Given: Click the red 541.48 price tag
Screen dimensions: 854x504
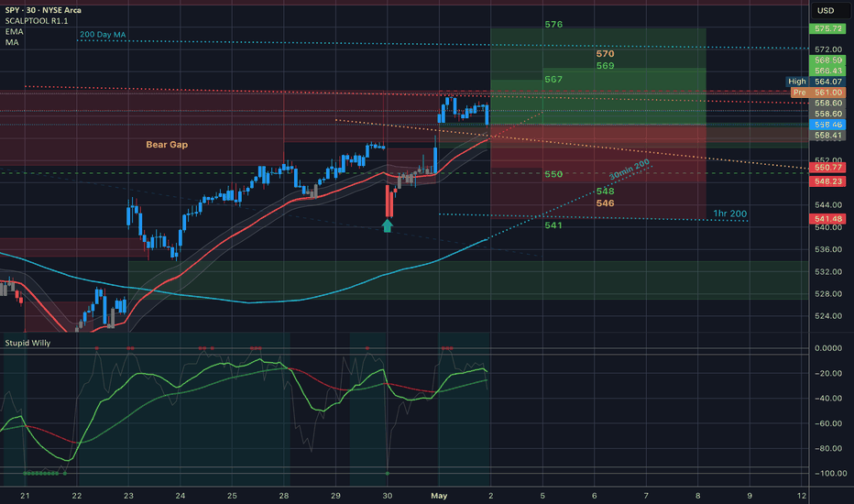Looking at the screenshot, I should coord(827,218).
